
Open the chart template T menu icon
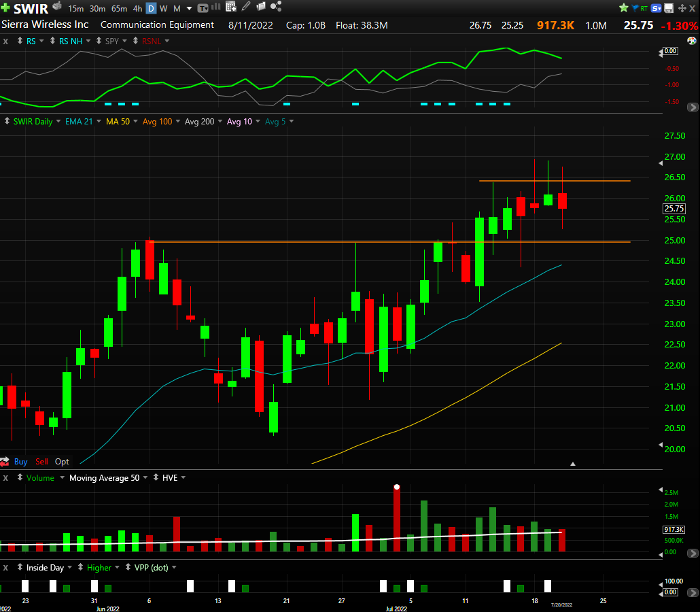[203, 8]
